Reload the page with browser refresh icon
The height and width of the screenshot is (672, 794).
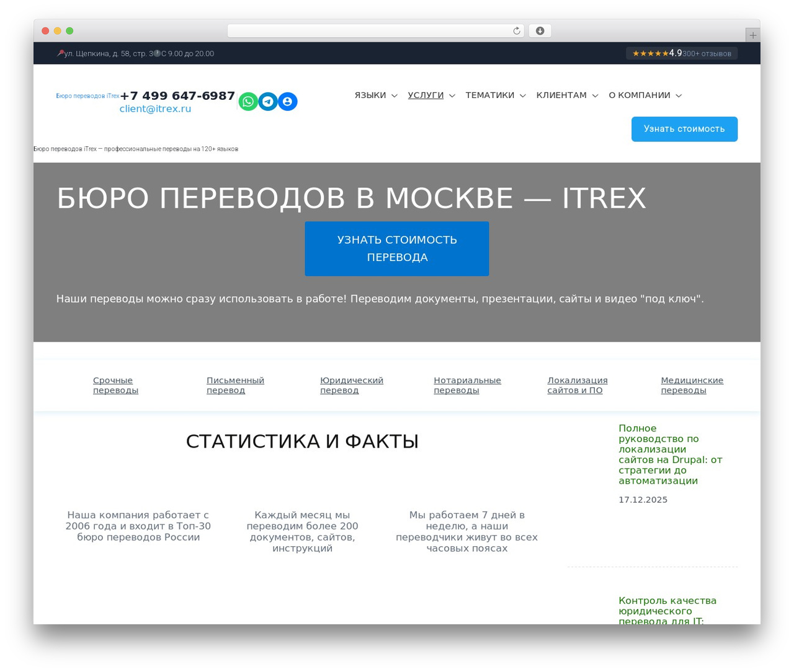(x=517, y=31)
